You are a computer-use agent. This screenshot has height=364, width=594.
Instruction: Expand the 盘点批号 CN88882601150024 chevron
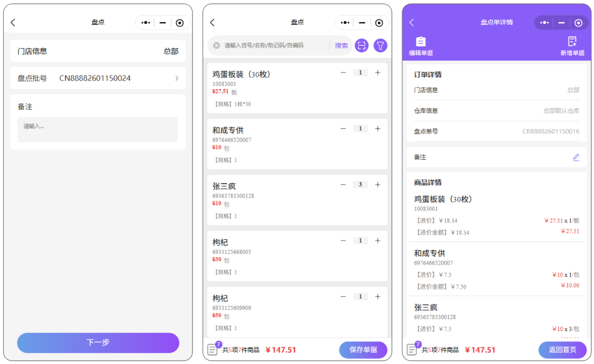tap(176, 78)
